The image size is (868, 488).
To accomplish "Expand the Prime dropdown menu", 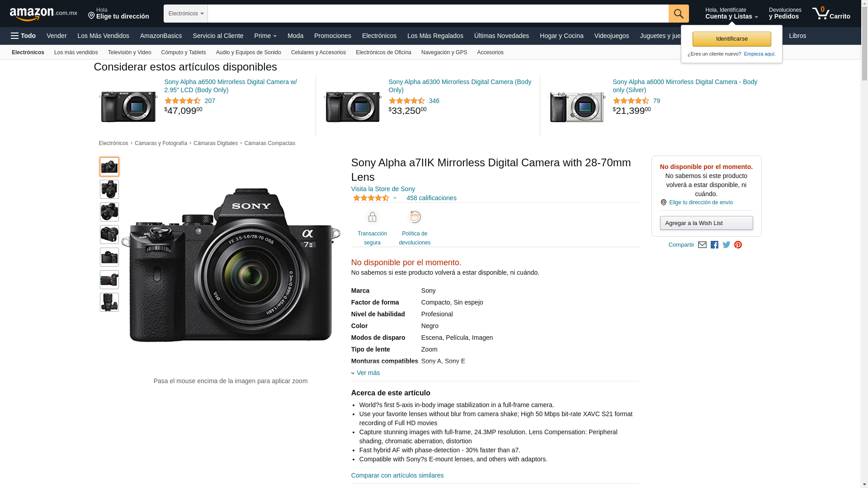I will click(x=265, y=36).
